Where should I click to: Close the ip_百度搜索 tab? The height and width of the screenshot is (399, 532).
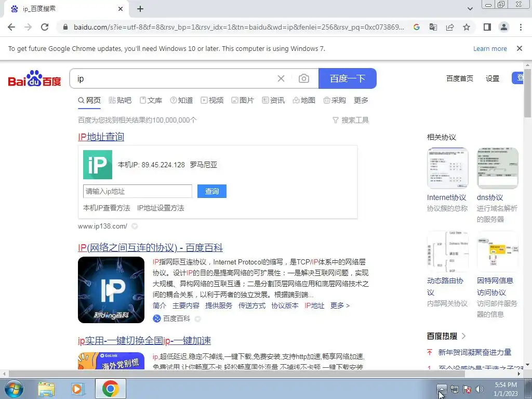coord(121,9)
